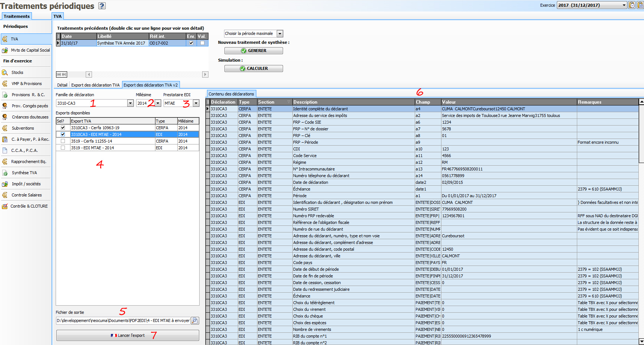Open Provisions R. & C. icon
The width and height of the screenshot is (644, 345).
point(5,95)
